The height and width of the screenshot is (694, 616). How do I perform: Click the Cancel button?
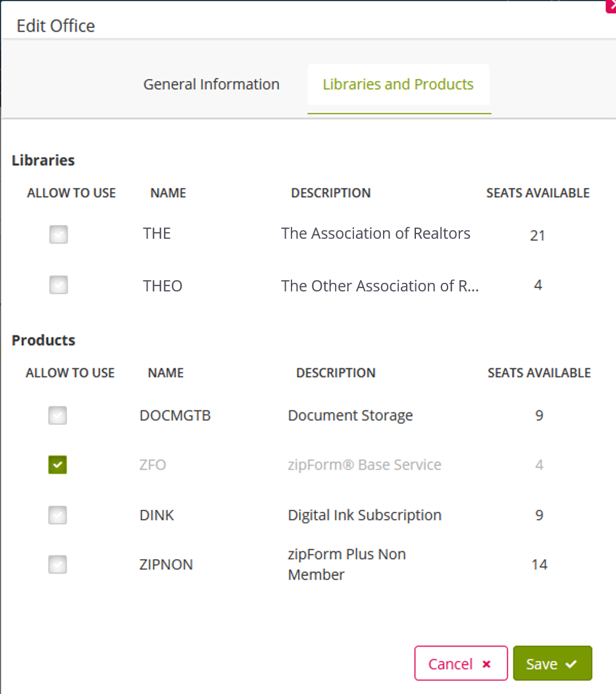pos(461,663)
